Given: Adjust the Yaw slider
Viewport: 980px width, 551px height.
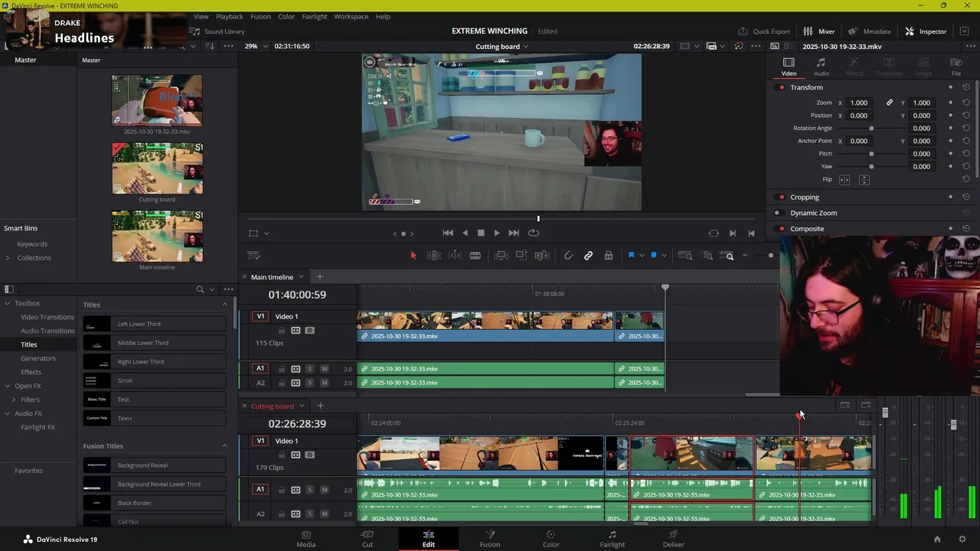Looking at the screenshot, I should (x=871, y=167).
